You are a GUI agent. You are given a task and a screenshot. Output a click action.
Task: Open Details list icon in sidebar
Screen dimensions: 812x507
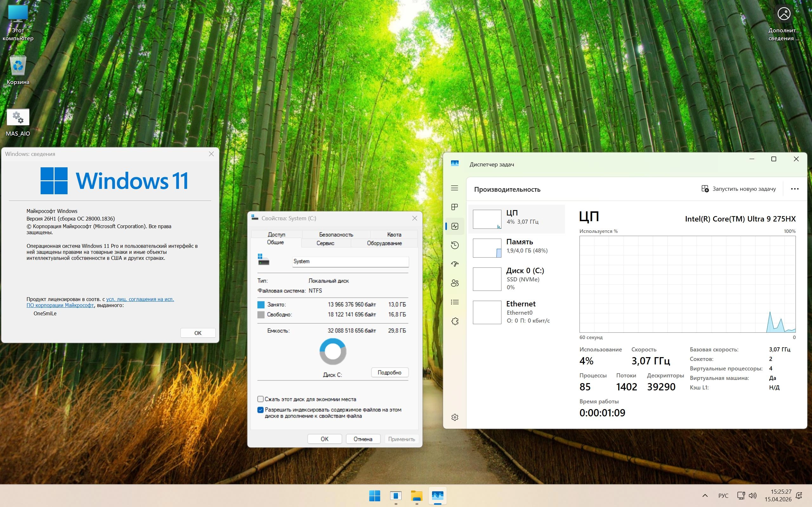coord(454,302)
